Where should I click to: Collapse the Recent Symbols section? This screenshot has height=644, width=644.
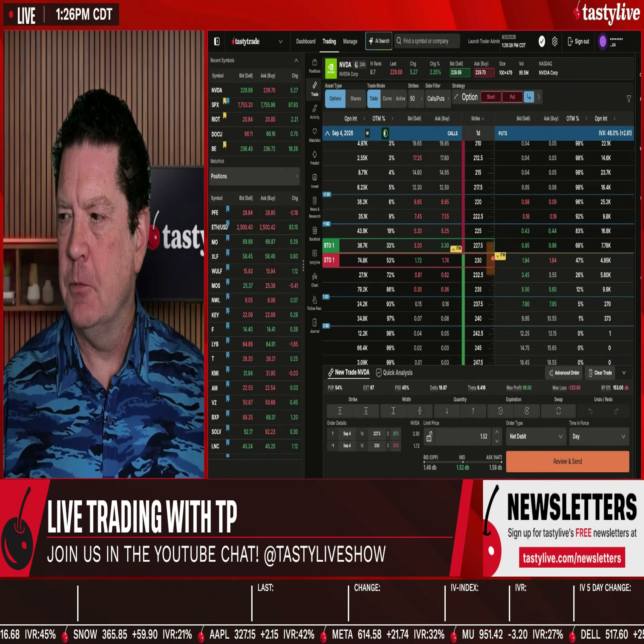(296, 60)
